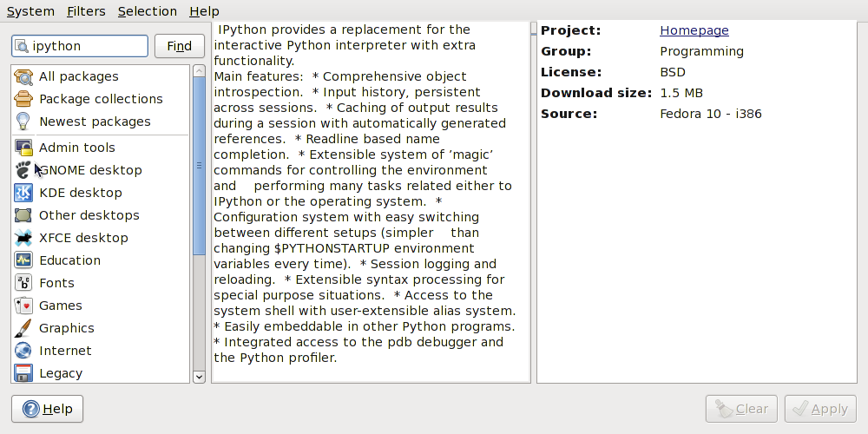Click the Newest packages lightbulb icon
This screenshot has height=434, width=868.
point(23,122)
